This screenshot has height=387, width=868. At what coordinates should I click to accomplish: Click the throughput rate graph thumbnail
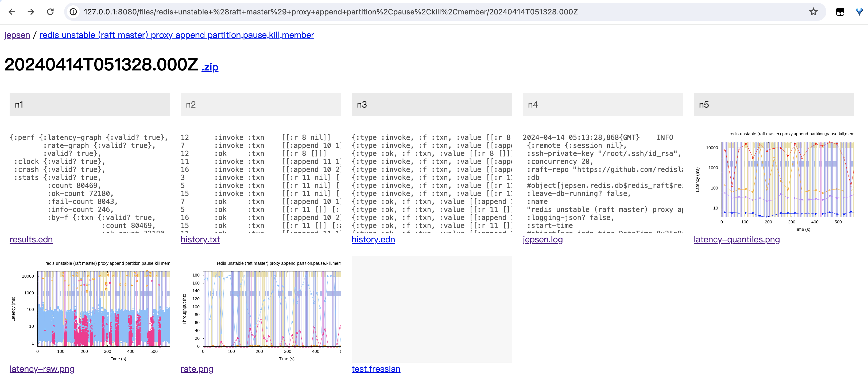click(x=261, y=309)
